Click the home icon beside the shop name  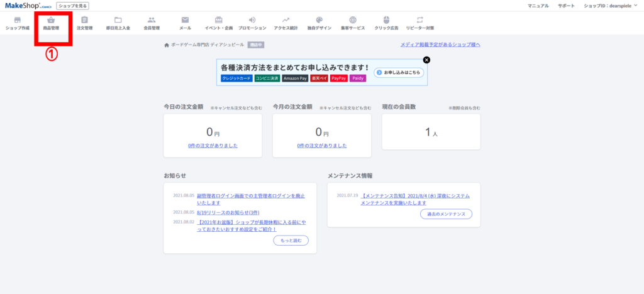click(166, 45)
